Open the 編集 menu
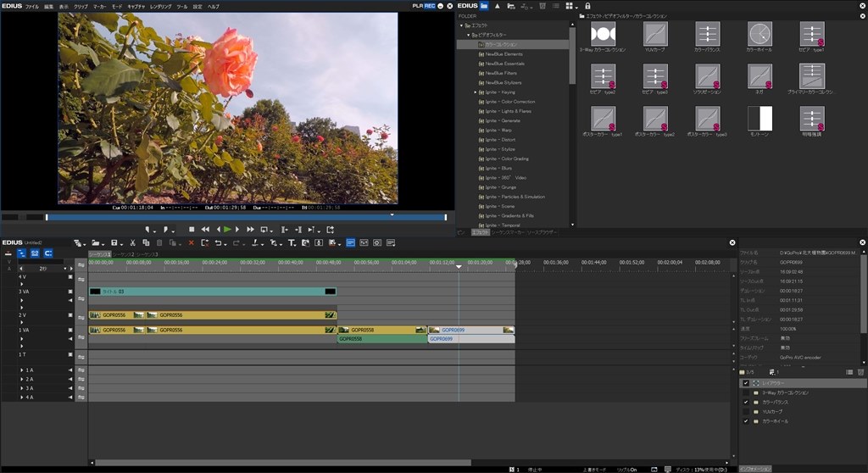 [x=48, y=7]
